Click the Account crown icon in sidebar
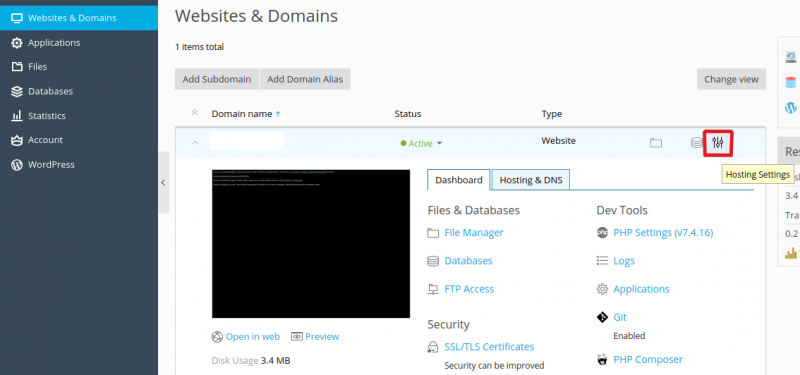The width and height of the screenshot is (800, 375). click(17, 140)
